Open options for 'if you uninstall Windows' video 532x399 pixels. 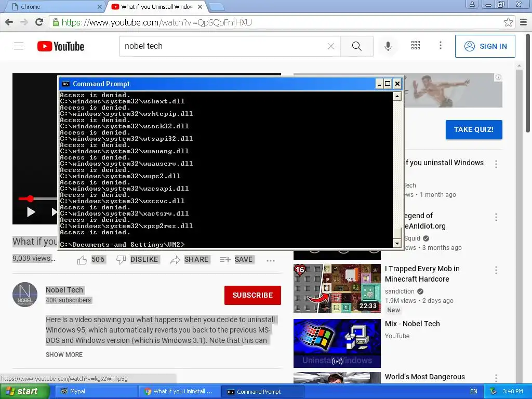coord(496,164)
